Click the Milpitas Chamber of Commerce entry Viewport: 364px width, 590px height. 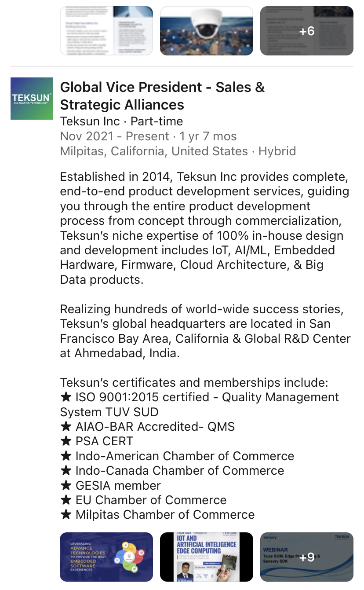[165, 515]
